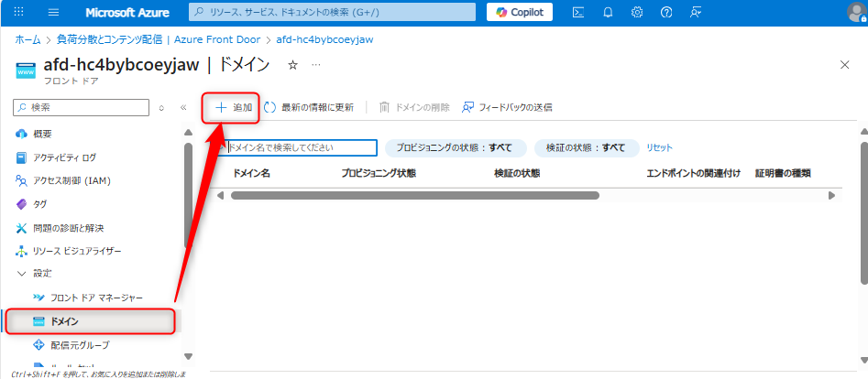
Task: Click the sidebar search expand/collapse diamond icon
Action: [161, 108]
